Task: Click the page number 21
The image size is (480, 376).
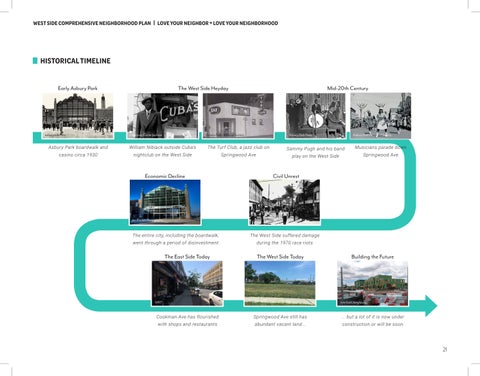Action: pyautogui.click(x=445, y=349)
